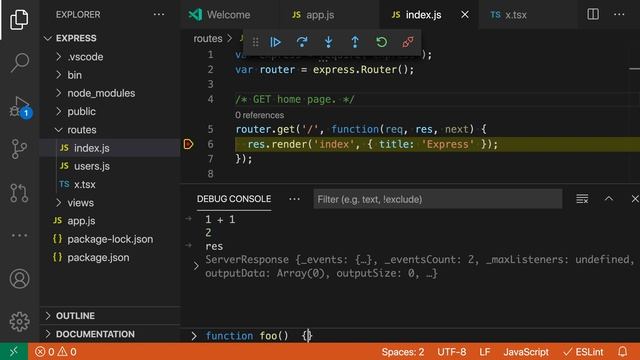Expand the OUTLINE section
Image resolution: width=640 pixels, height=360 pixels.
(110, 316)
